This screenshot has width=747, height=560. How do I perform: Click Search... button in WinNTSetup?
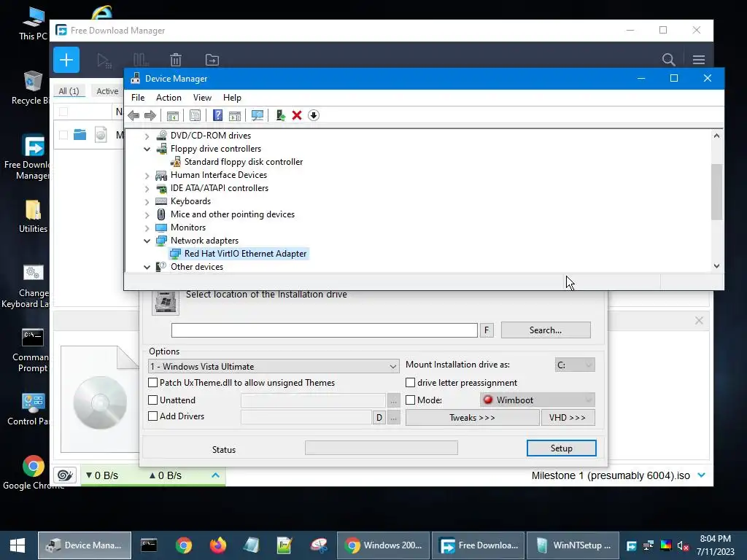[546, 330]
